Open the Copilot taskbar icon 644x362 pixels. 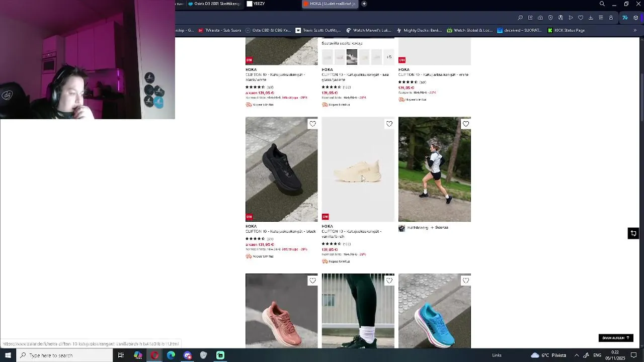pyautogui.click(x=138, y=355)
